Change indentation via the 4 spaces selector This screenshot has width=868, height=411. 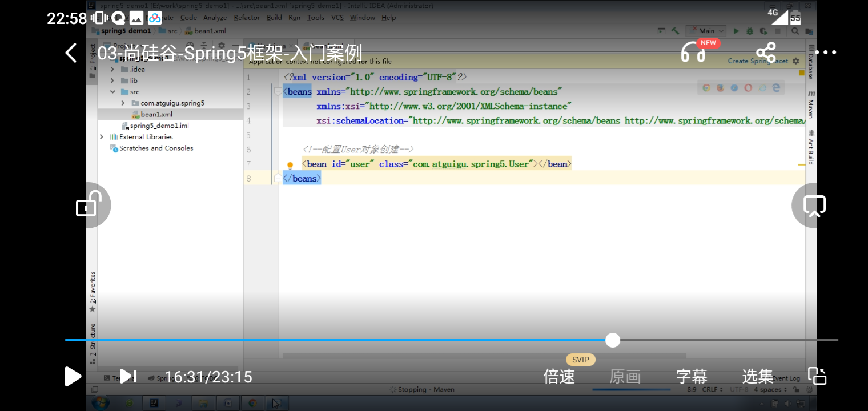tap(770, 389)
